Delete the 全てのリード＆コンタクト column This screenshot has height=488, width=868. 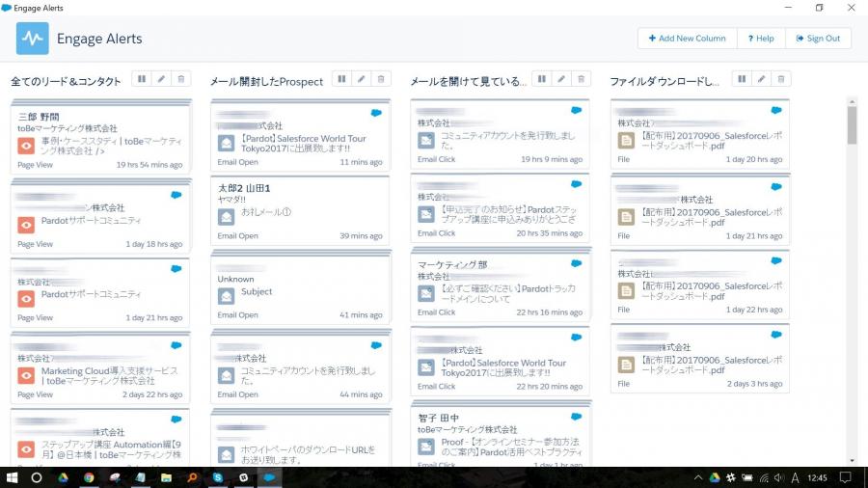point(181,79)
